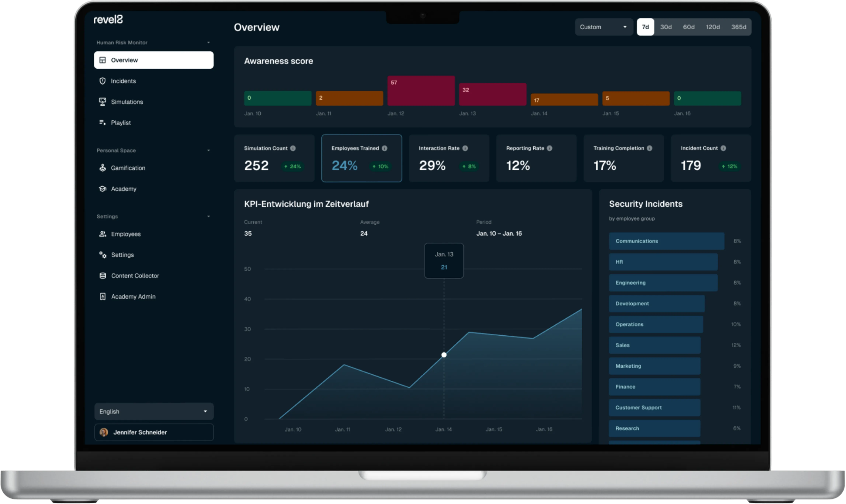Open the English language dropdown
Screen dimensions: 846x504
154,411
